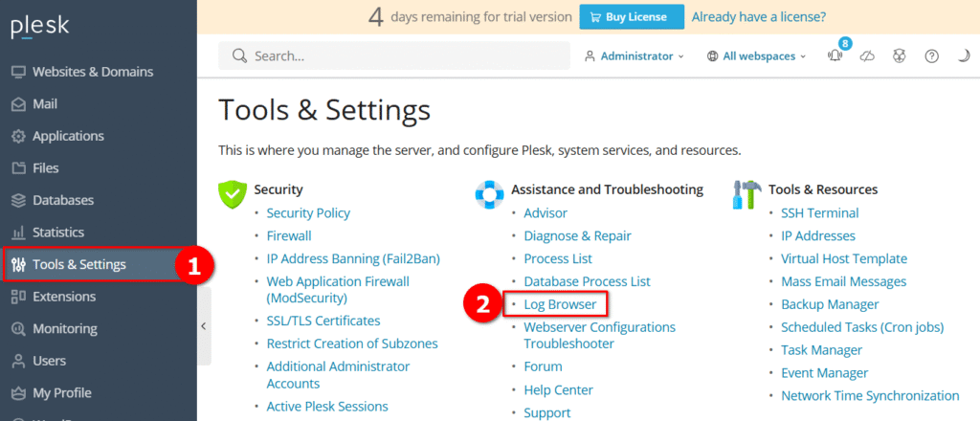Click the My Profile icon
980x421 pixels.
[19, 393]
